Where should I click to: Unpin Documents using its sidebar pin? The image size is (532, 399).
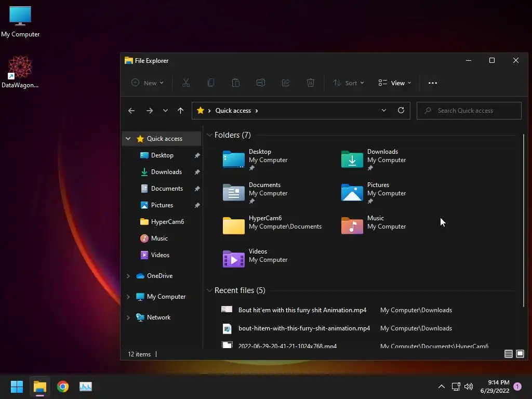point(197,189)
